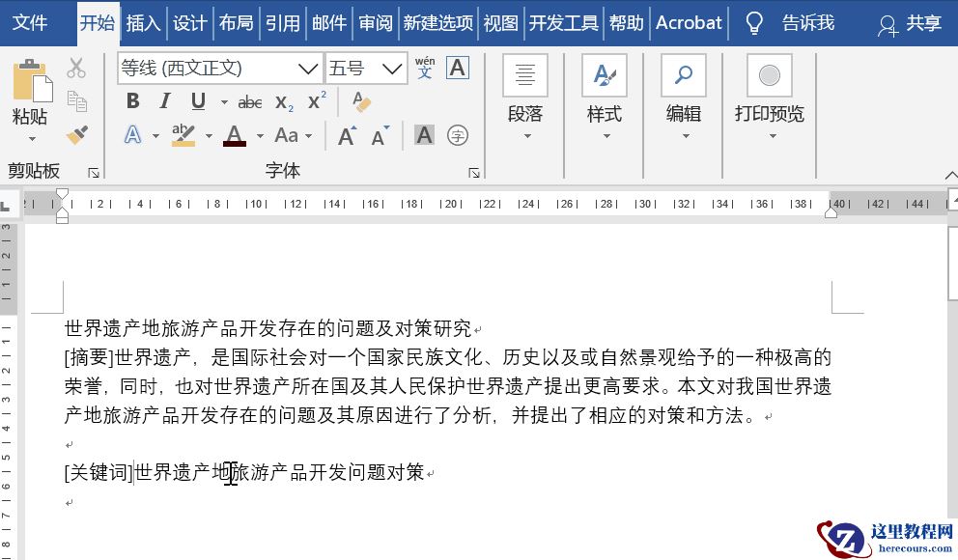The image size is (958, 560).
Task: Click the ruler tab selector
Action: (6, 206)
